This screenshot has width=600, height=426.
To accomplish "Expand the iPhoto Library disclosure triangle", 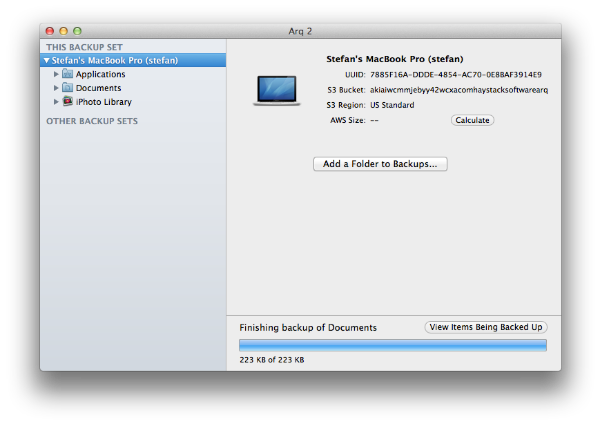I will [x=56, y=101].
